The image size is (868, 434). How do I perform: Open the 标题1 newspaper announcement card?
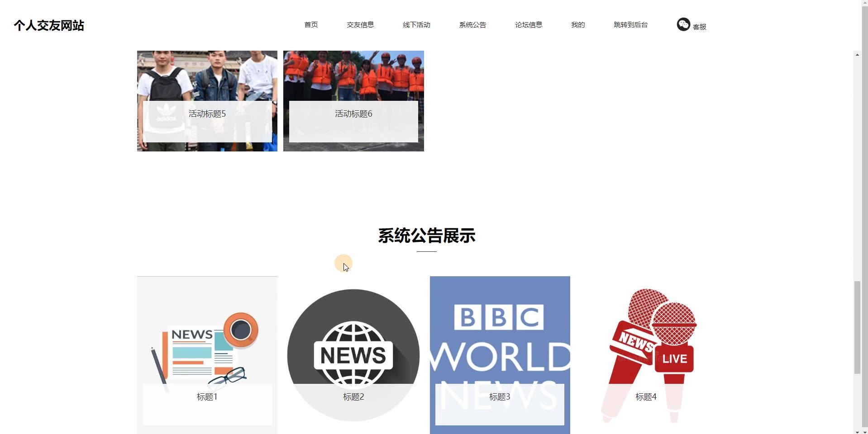click(x=207, y=355)
